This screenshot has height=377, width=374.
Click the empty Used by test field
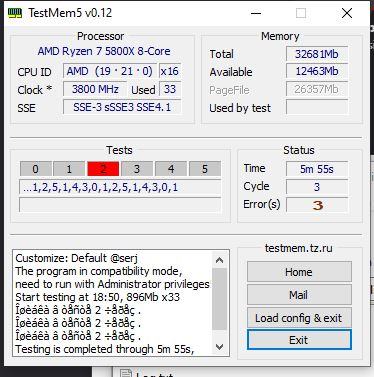click(x=317, y=107)
